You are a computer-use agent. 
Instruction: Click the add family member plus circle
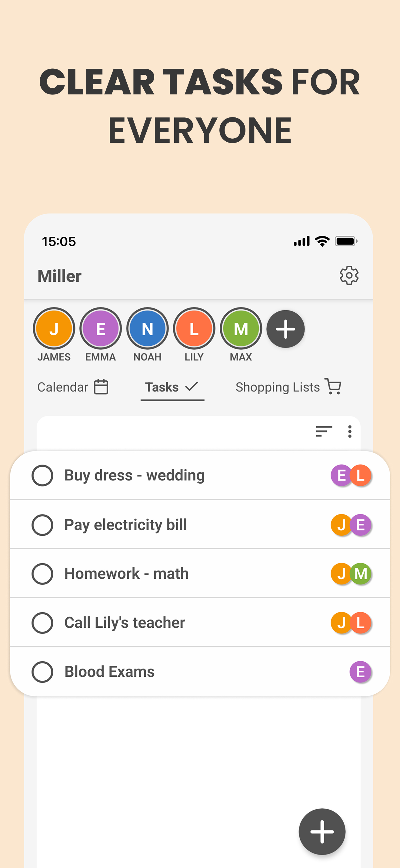[x=285, y=330]
